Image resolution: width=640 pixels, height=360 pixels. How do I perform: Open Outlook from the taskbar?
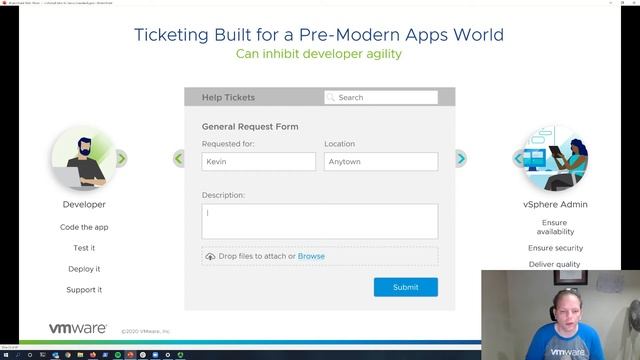[55, 355]
